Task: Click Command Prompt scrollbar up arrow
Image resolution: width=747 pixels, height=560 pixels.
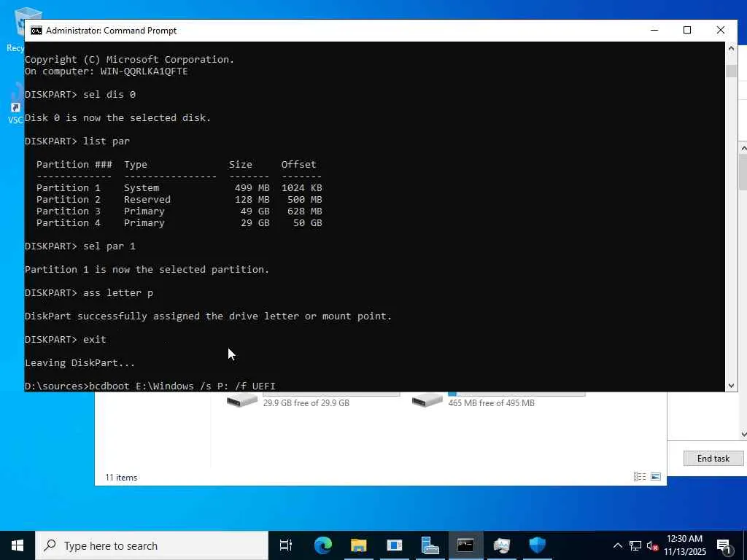Action: click(x=731, y=48)
